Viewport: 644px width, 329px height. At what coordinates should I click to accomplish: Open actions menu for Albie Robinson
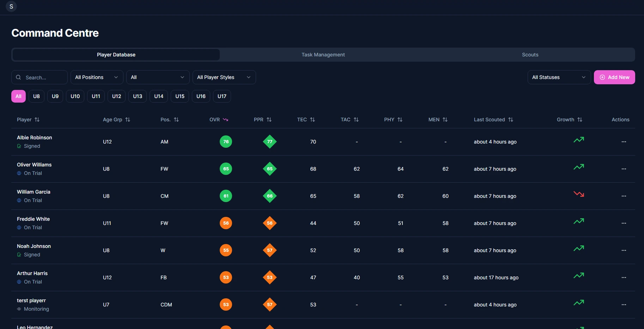tap(624, 142)
